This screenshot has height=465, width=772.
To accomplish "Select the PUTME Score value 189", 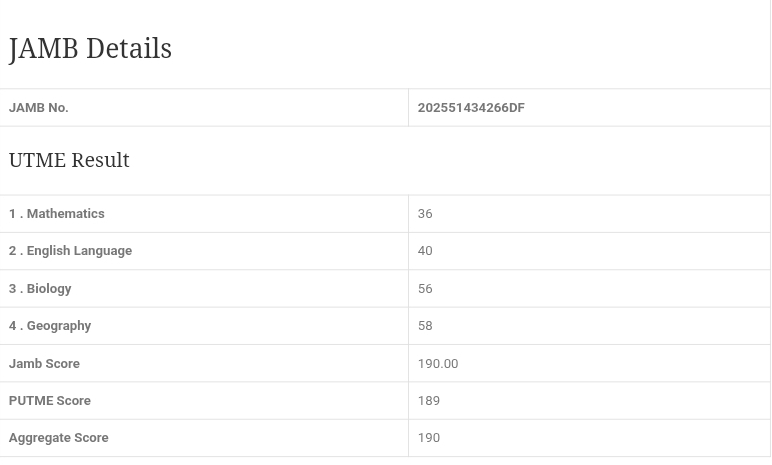I will tap(429, 401).
